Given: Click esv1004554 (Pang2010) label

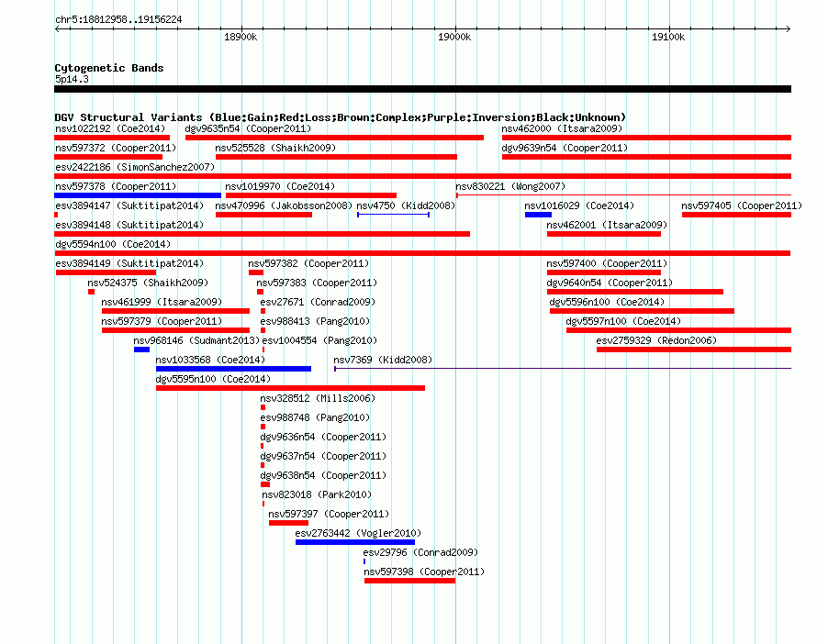Looking at the screenshot, I should [x=320, y=340].
